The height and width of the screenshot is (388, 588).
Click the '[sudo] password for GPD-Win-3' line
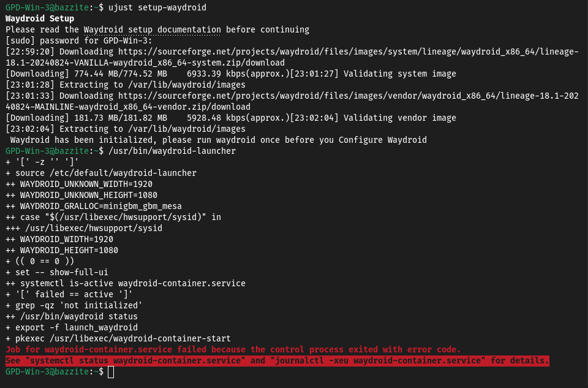[x=79, y=41]
